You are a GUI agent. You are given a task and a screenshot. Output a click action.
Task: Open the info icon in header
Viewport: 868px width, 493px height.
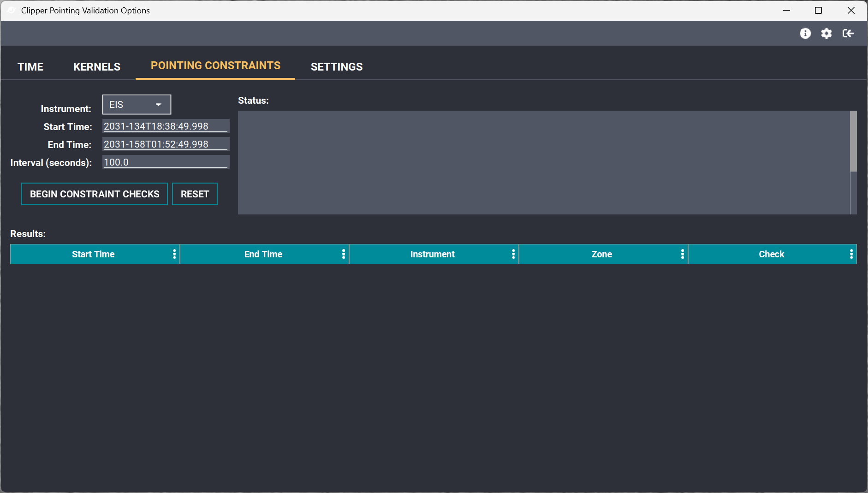[x=805, y=33]
